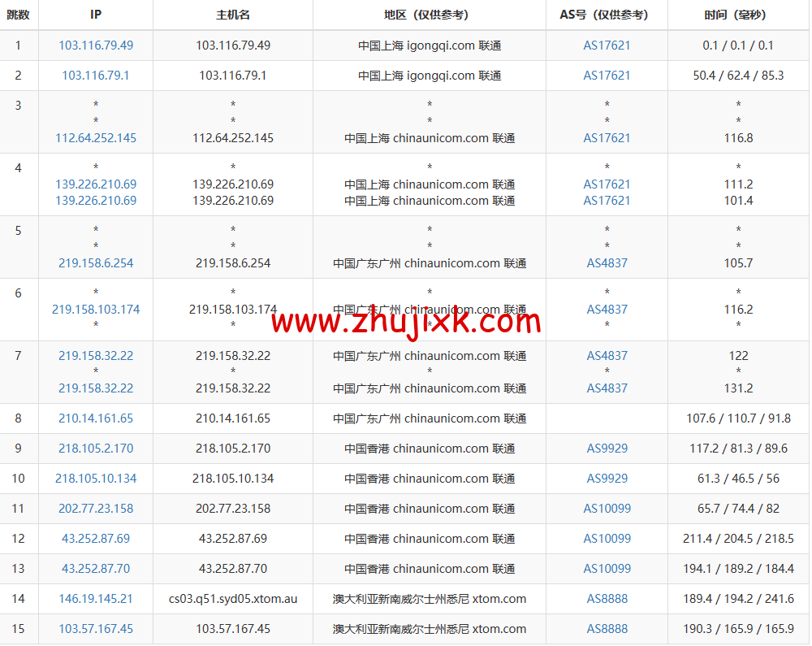Select IP link 112.64.252.145

point(95,137)
